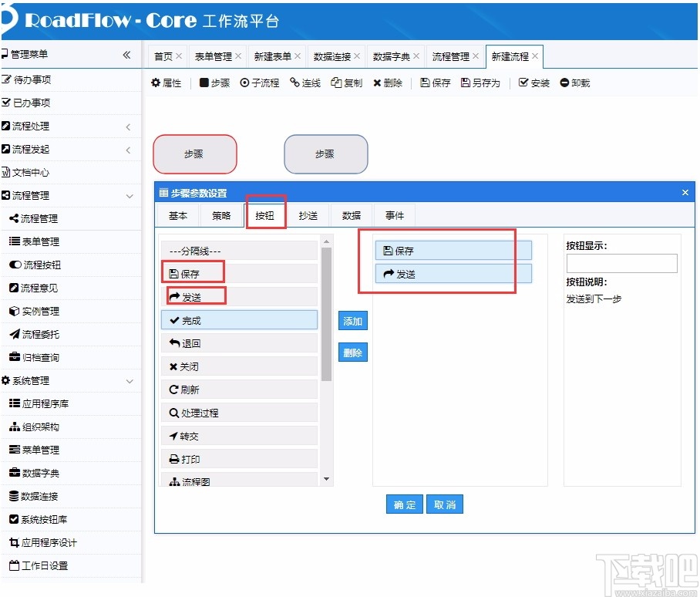700x597 pixels.
Task: Switch to the 抄送 tab in the dialog
Action: click(308, 215)
